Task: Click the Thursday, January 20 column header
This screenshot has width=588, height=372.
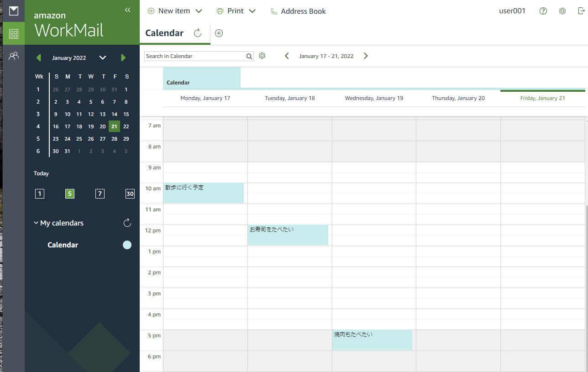Action: 458,98
